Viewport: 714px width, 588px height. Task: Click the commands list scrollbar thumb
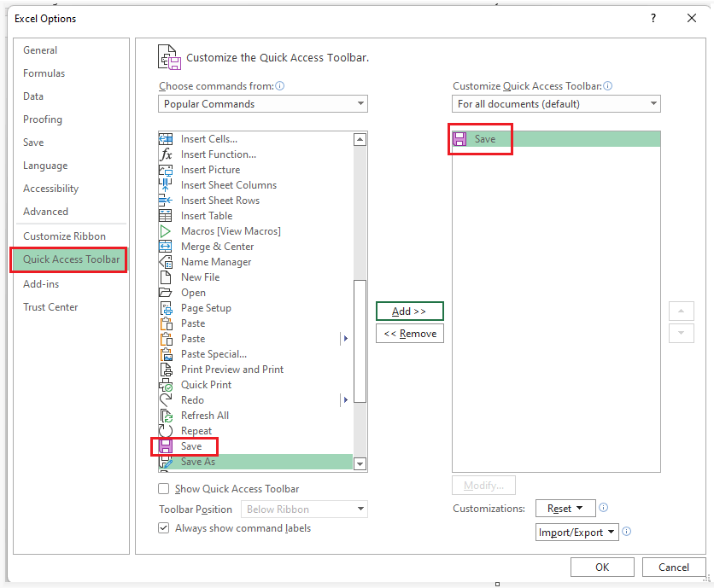pyautogui.click(x=360, y=341)
